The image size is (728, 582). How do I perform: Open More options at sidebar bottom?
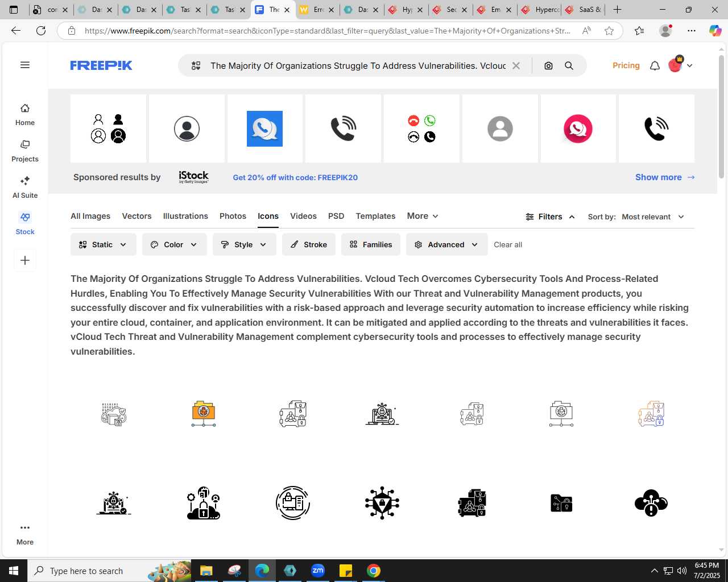[25, 534]
